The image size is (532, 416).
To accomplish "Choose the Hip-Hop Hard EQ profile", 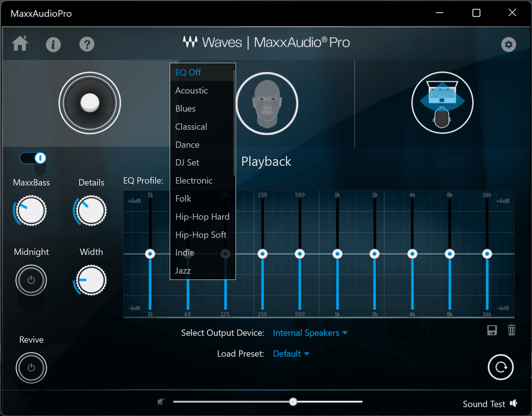I will coord(202,216).
